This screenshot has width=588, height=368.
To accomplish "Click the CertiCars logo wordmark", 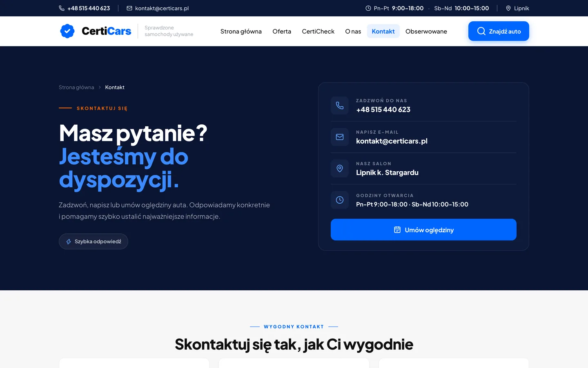I will (107, 31).
